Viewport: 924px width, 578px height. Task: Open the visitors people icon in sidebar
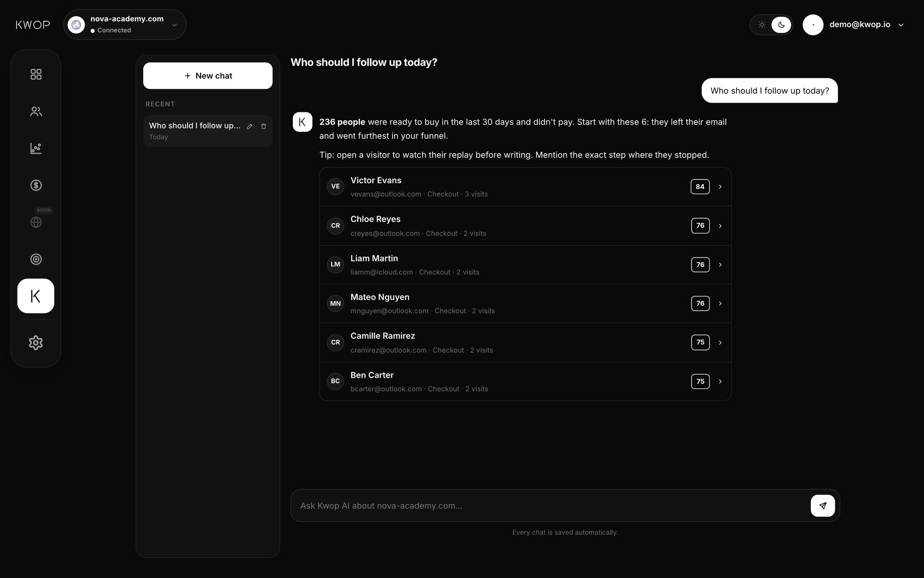click(36, 111)
